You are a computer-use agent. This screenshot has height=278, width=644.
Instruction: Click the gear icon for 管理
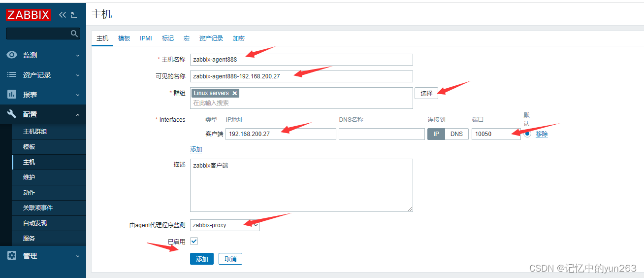[x=12, y=256]
